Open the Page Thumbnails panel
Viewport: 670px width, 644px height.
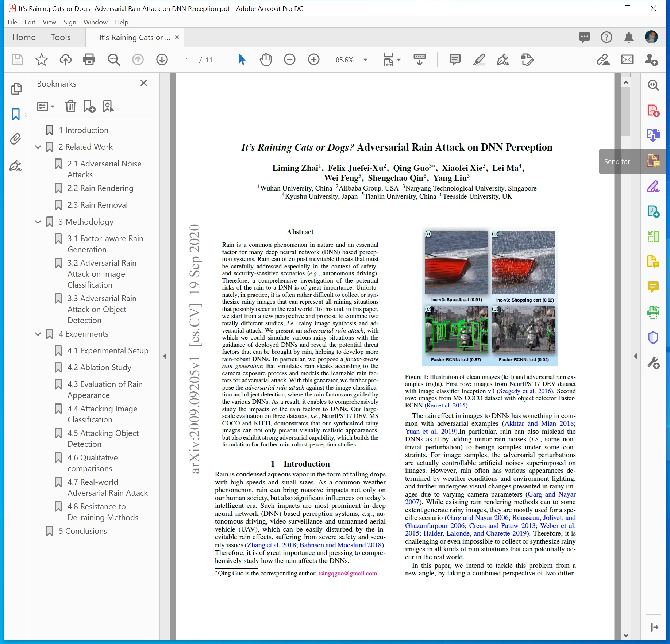coord(16,89)
